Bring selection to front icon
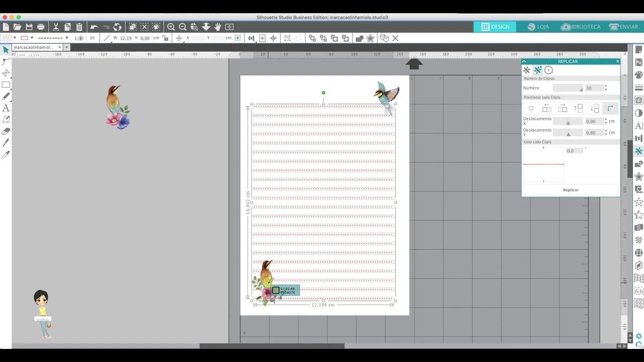 click(312, 38)
